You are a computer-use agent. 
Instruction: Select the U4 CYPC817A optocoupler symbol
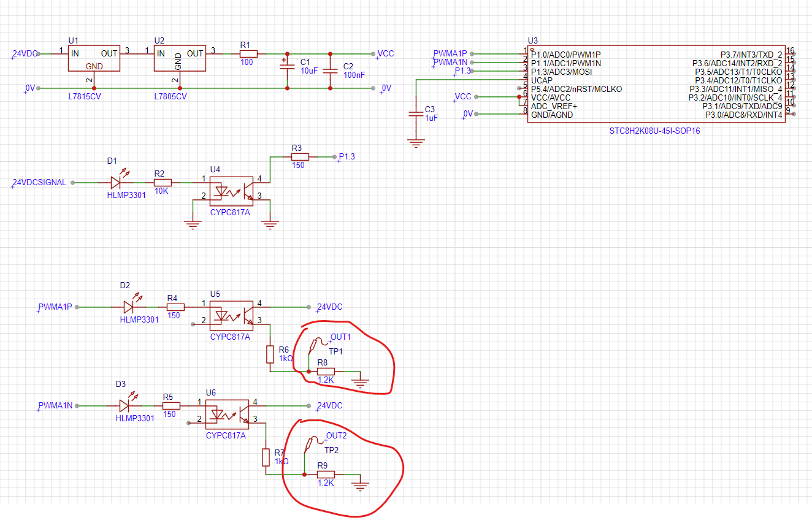coord(232,190)
